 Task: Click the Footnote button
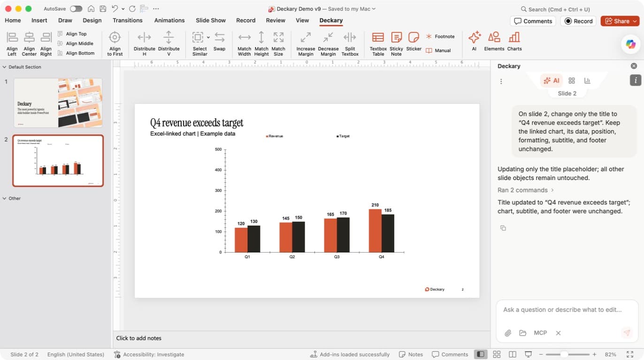[x=440, y=37]
